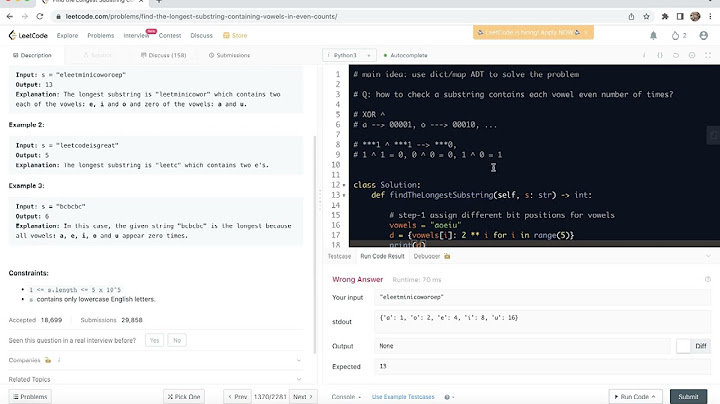Click the editor curly braces format icon
Image resolution: width=720 pixels, height=404 pixels.
[x=660, y=55]
